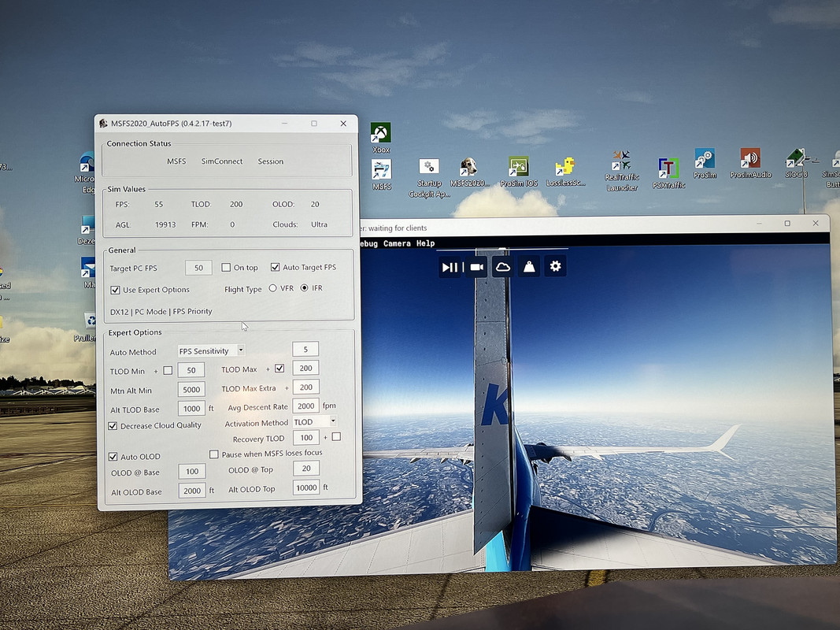Enable Pause when MSFS loses focus
840x630 pixels.
(214, 454)
